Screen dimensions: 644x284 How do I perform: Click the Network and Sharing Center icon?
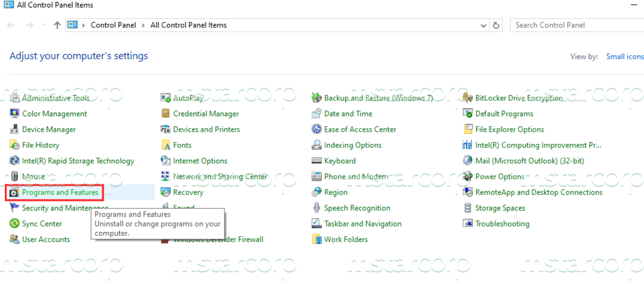click(165, 176)
